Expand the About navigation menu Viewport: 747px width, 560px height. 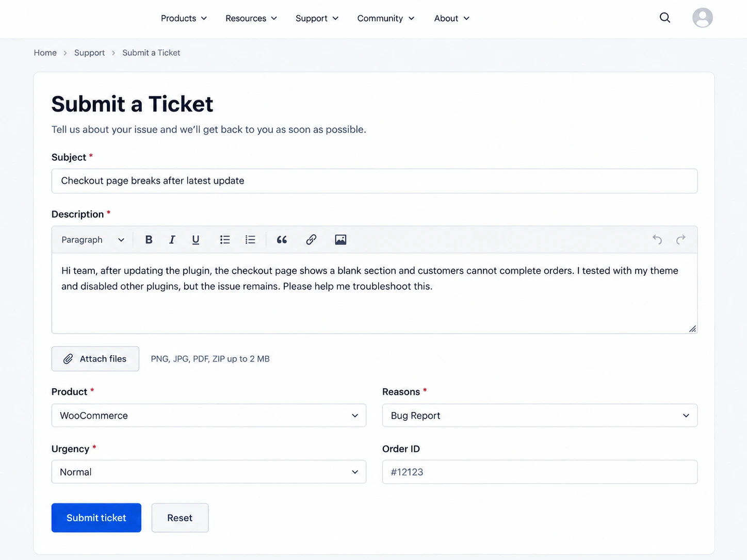pos(452,19)
